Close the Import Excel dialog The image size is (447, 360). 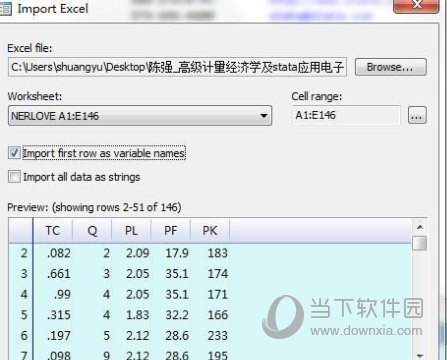416,5
